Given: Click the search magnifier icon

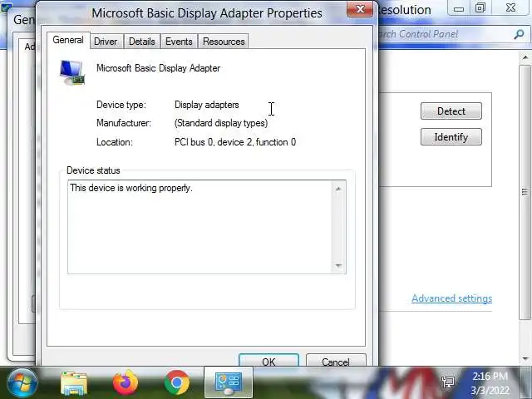Looking at the screenshot, I should [519, 34].
